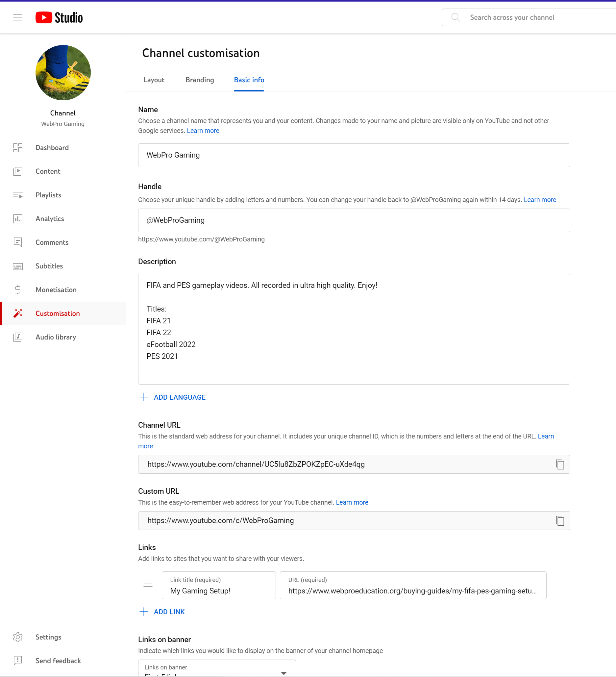The image size is (616, 677).
Task: Click Send feedback in the sidebar
Action: point(63,661)
